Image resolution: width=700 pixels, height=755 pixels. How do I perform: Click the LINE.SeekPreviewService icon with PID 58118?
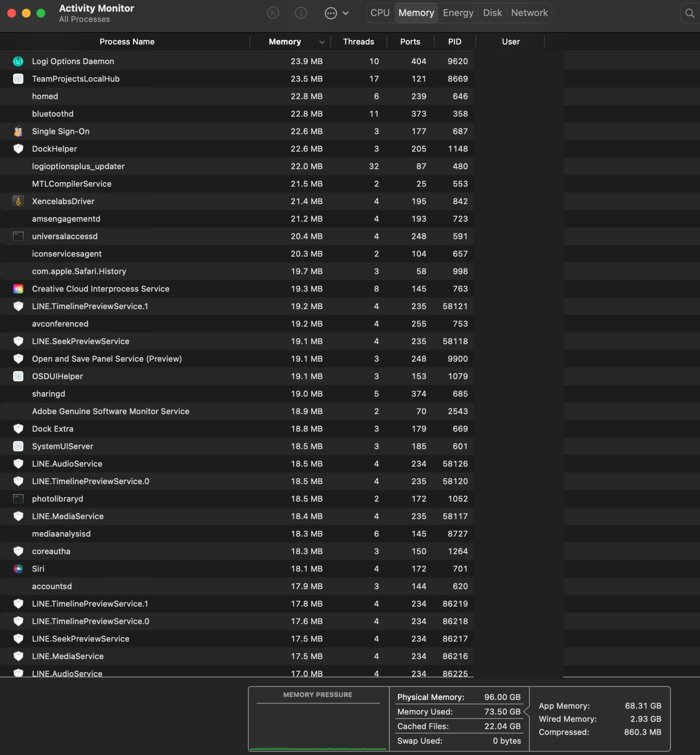click(x=18, y=341)
